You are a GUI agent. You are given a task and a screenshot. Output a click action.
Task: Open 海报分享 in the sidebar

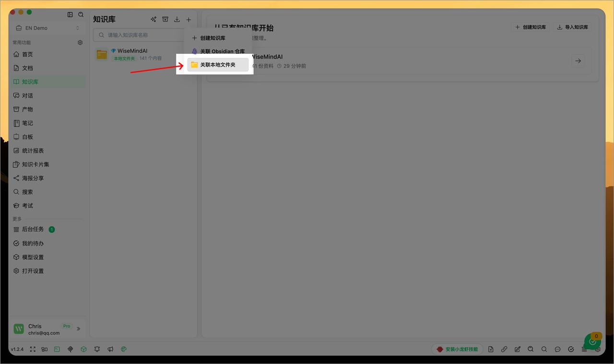tap(48, 178)
